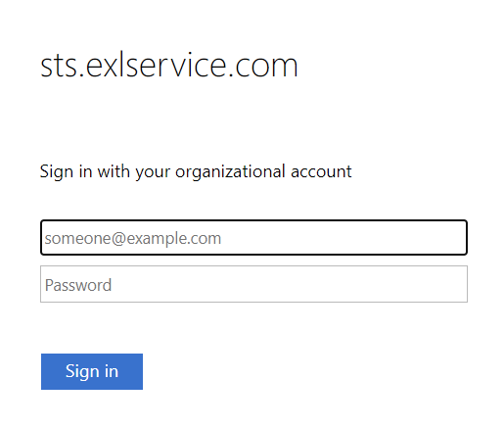Activate the organizational account email textbox
This screenshot has height=427, width=504.
253,237
